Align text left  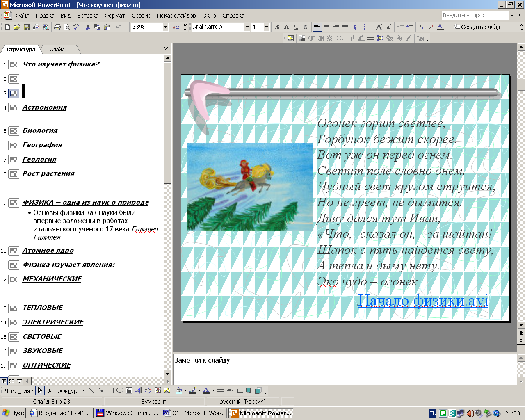coord(317,27)
